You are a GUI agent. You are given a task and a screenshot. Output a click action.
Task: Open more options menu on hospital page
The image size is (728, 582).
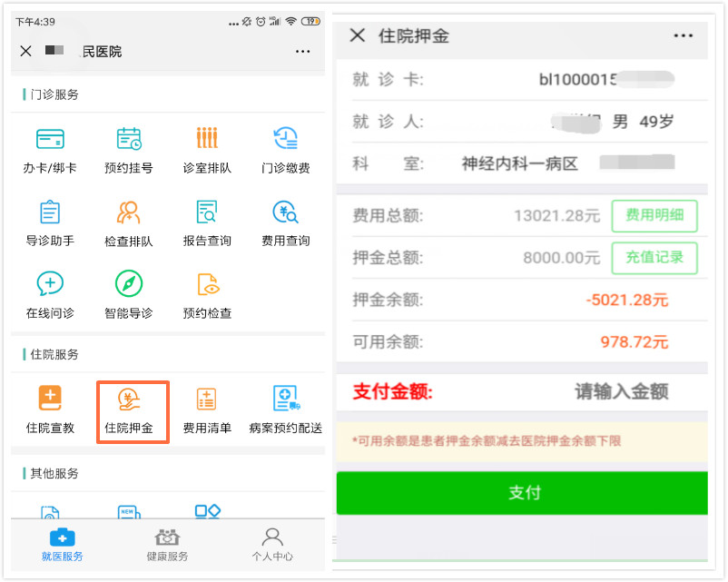pyautogui.click(x=302, y=51)
